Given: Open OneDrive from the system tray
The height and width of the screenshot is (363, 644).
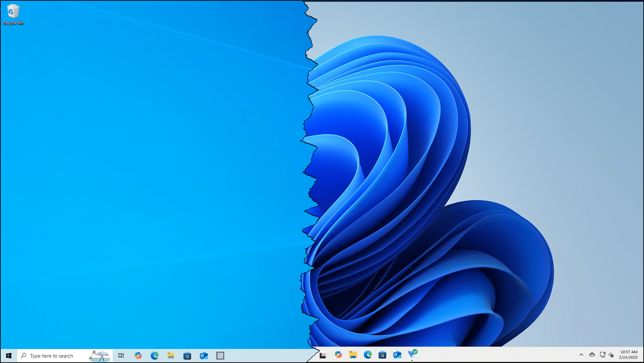Looking at the screenshot, I should [x=592, y=354].
